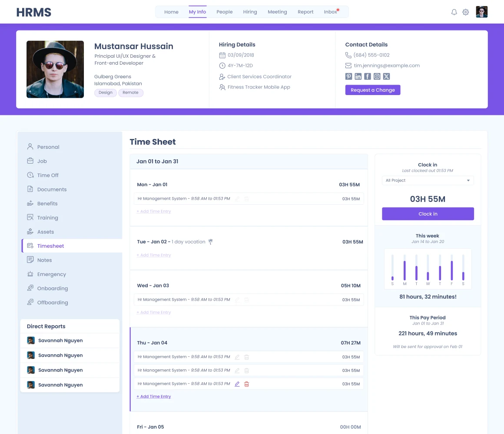504x434 pixels.
Task: Delete the Wed Jan 03 time entry
Action: click(x=246, y=300)
